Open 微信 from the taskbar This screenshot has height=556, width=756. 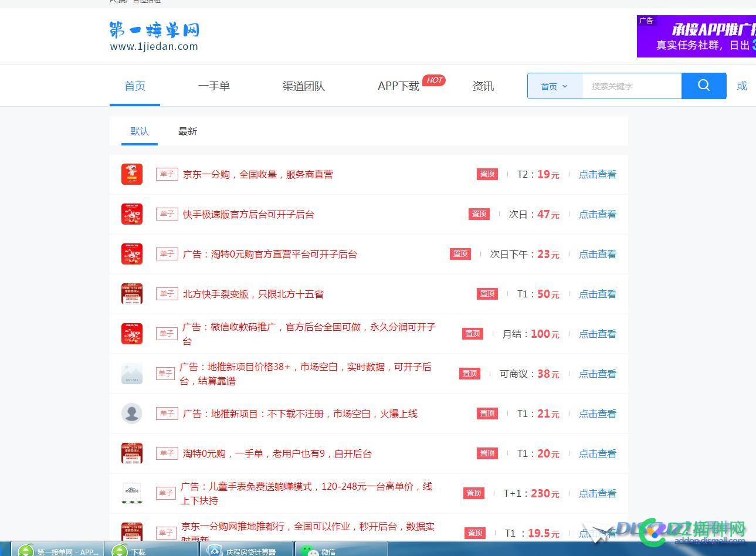[340, 549]
